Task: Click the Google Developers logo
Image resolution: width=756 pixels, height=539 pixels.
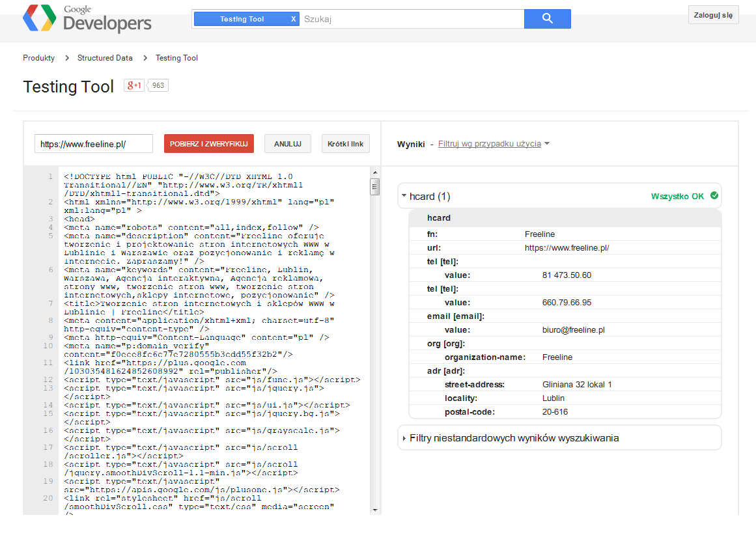Action: pos(87,19)
